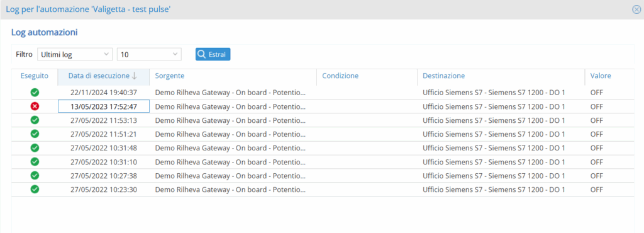Click the green check icon for 27/05/2022 10:31:48
This screenshot has width=644, height=233.
pos(35,148)
